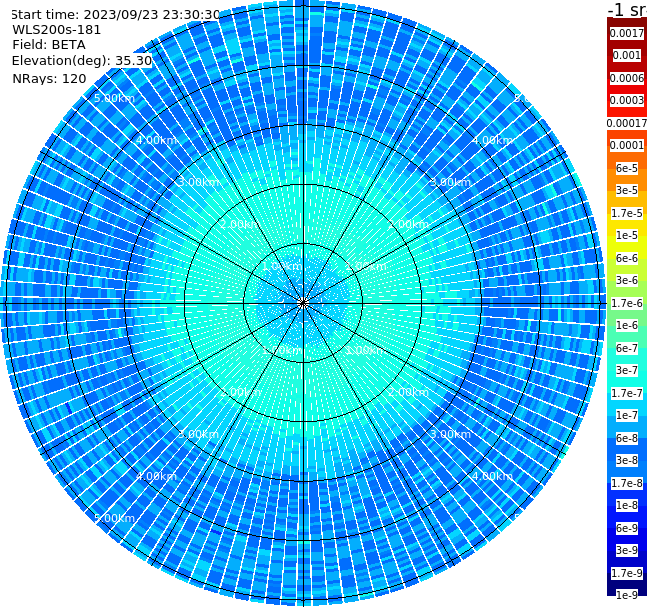Click the upper-left 4.00km range ring label

(156, 140)
